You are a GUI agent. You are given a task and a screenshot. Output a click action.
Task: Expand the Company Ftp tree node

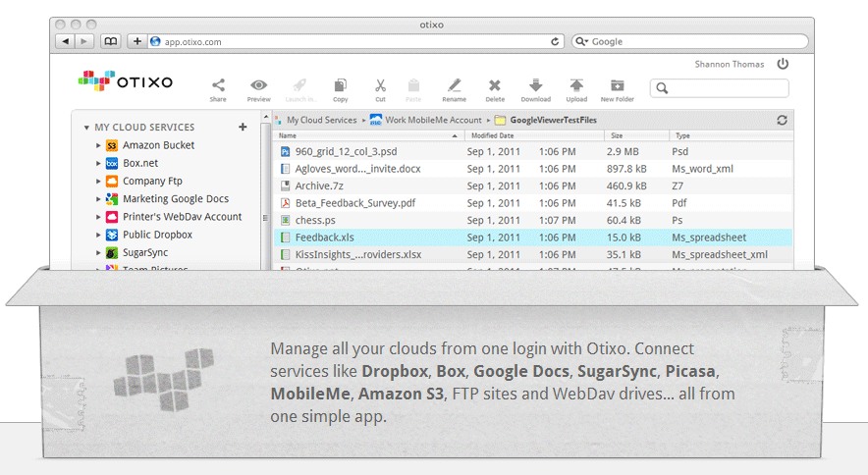click(98, 181)
